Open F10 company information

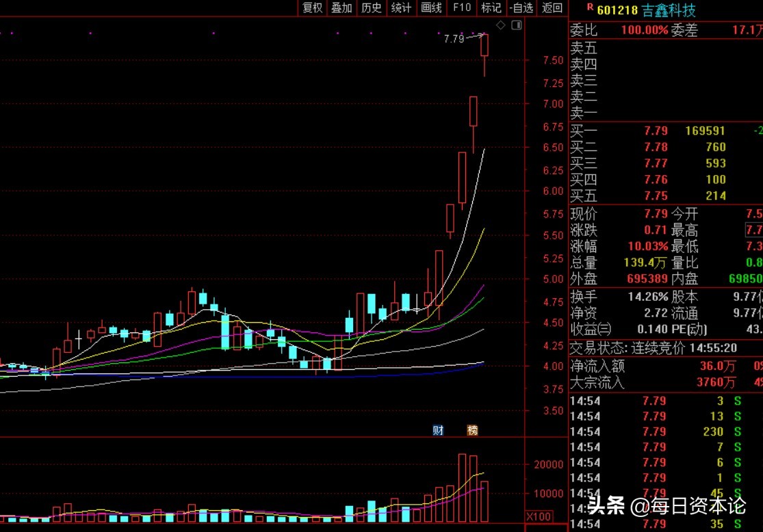[462, 8]
